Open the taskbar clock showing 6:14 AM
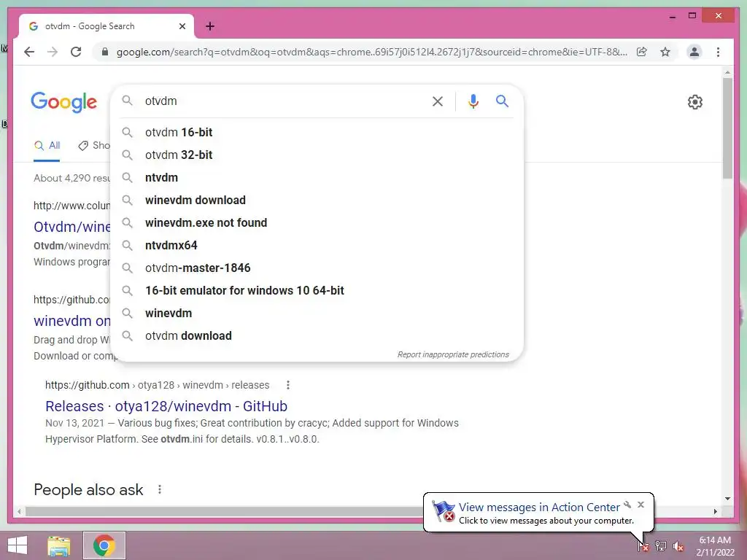Image resolution: width=747 pixels, height=560 pixels. point(715,546)
